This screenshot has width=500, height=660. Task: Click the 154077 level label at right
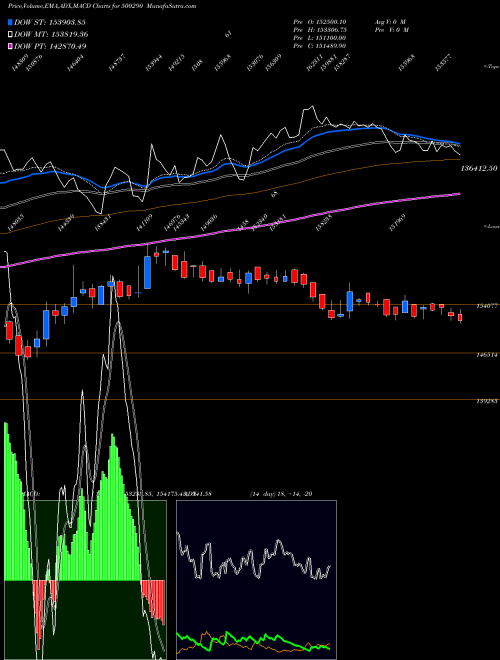[x=487, y=306]
